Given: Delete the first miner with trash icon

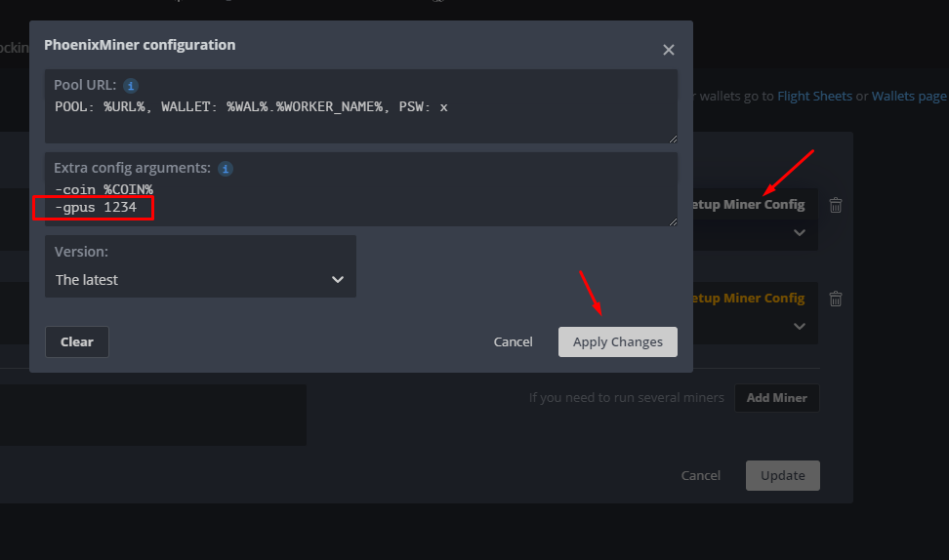Looking at the screenshot, I should pyautogui.click(x=835, y=205).
